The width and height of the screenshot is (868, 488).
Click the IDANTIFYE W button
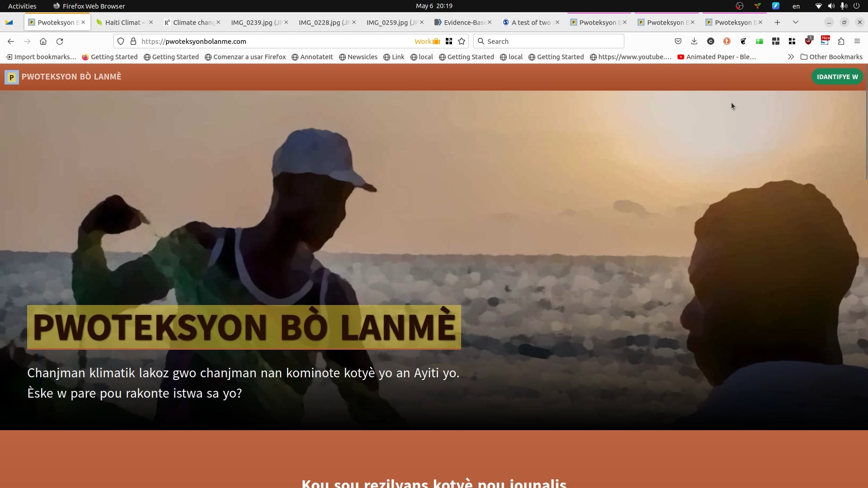(x=837, y=77)
